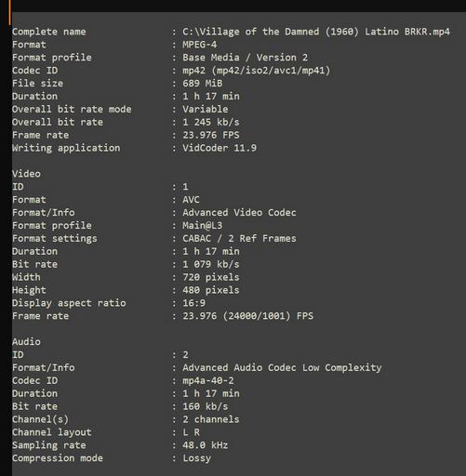Viewport: 466px width, 476px height.
Task: Click the Codec ID mp42 value
Action: pos(256,71)
